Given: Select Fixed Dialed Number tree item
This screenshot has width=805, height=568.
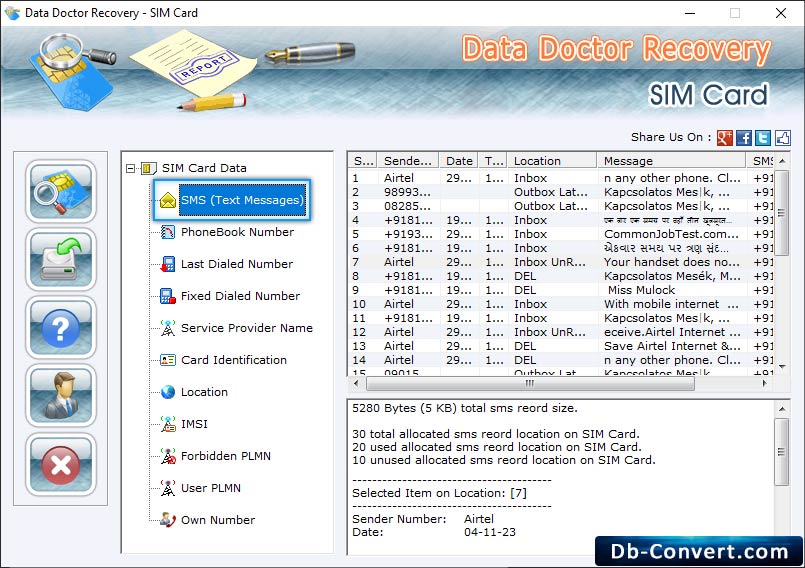Looking at the screenshot, I should click(x=240, y=296).
